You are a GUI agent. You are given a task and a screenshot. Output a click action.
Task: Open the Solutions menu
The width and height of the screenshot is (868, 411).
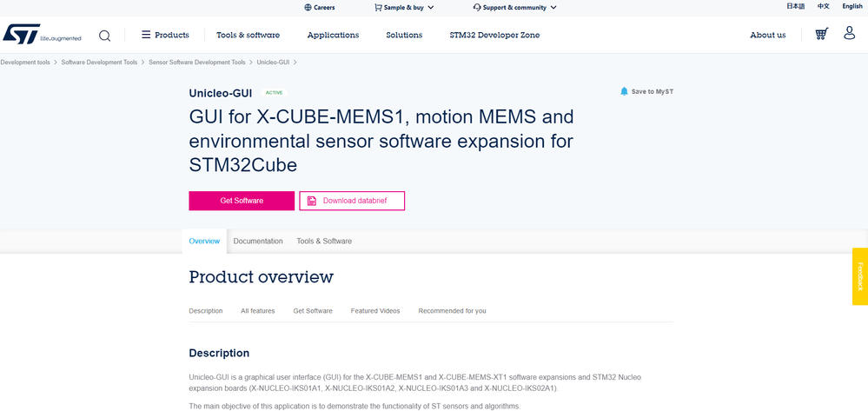(x=404, y=35)
